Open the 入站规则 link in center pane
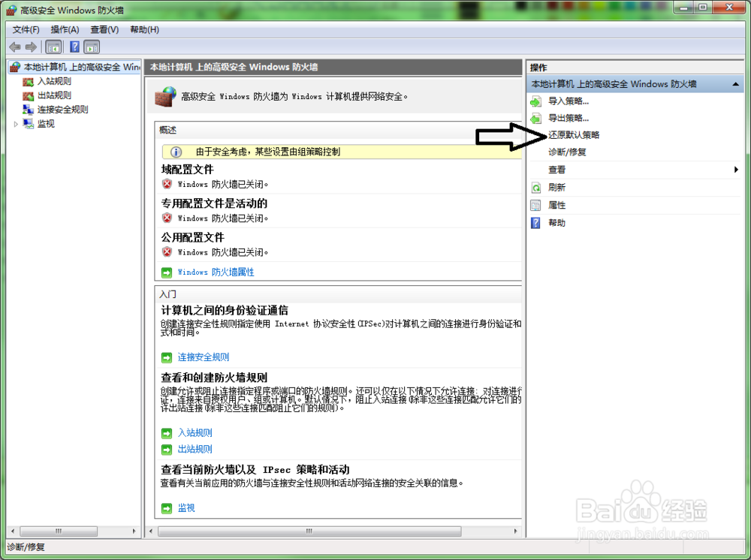The width and height of the screenshot is (751, 560). point(195,433)
